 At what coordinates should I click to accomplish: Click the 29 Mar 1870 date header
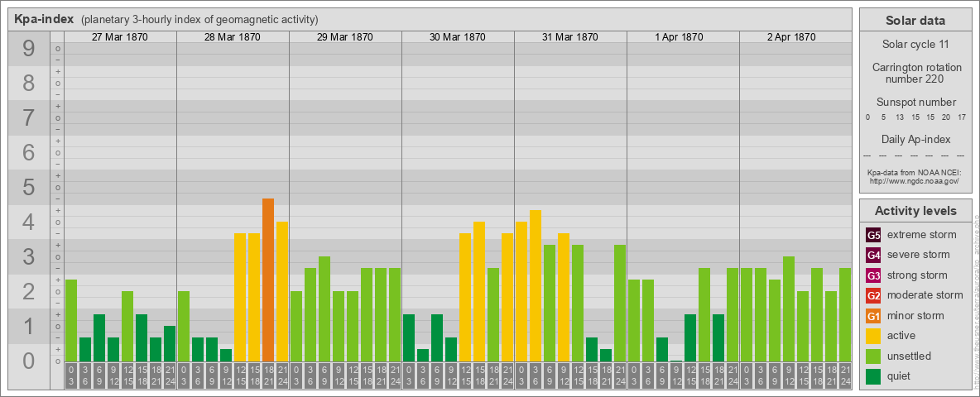(x=345, y=37)
